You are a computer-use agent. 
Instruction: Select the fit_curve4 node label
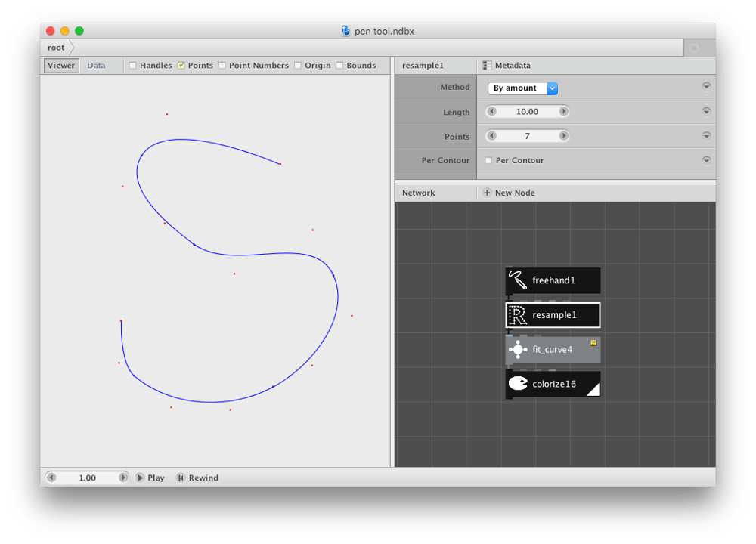pyautogui.click(x=552, y=349)
